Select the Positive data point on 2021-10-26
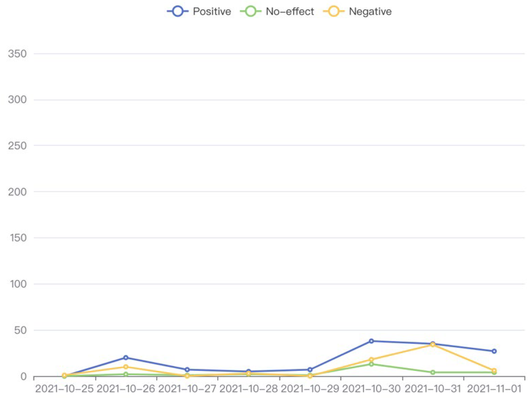This screenshot has height=401, width=532. click(126, 357)
